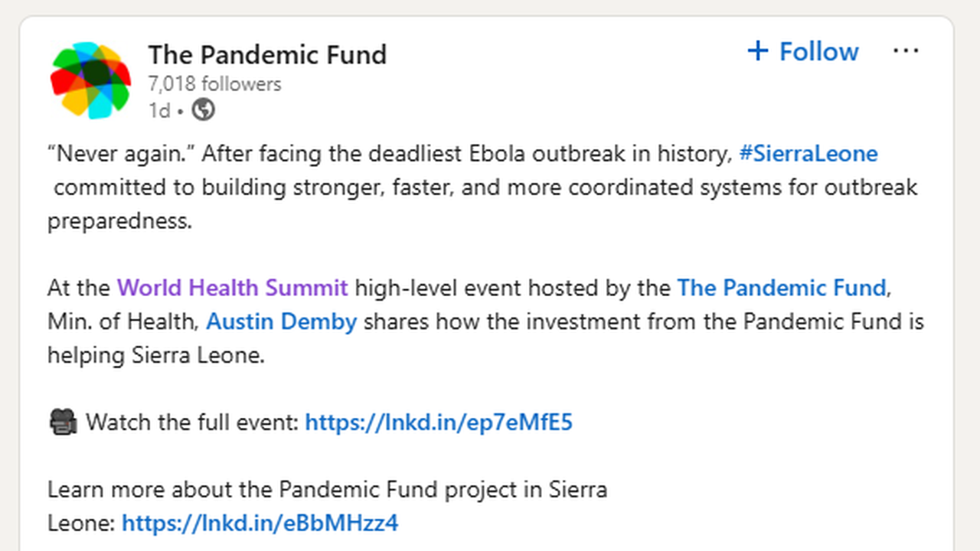This screenshot has height=551, width=980.
Task: Click the movie camera emoji
Action: [63, 422]
